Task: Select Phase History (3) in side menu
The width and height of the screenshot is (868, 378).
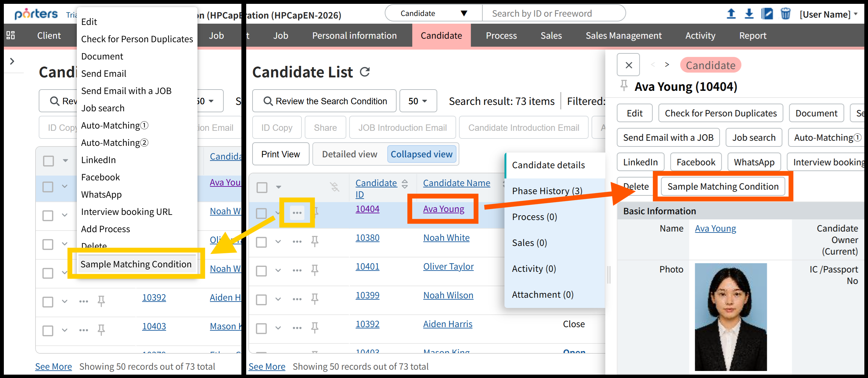Action: (547, 191)
